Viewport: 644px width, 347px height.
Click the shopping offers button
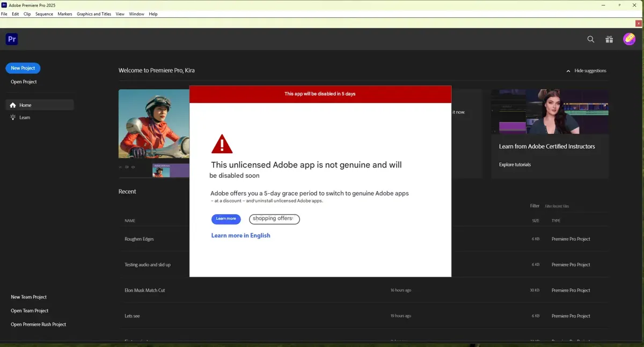pyautogui.click(x=274, y=219)
